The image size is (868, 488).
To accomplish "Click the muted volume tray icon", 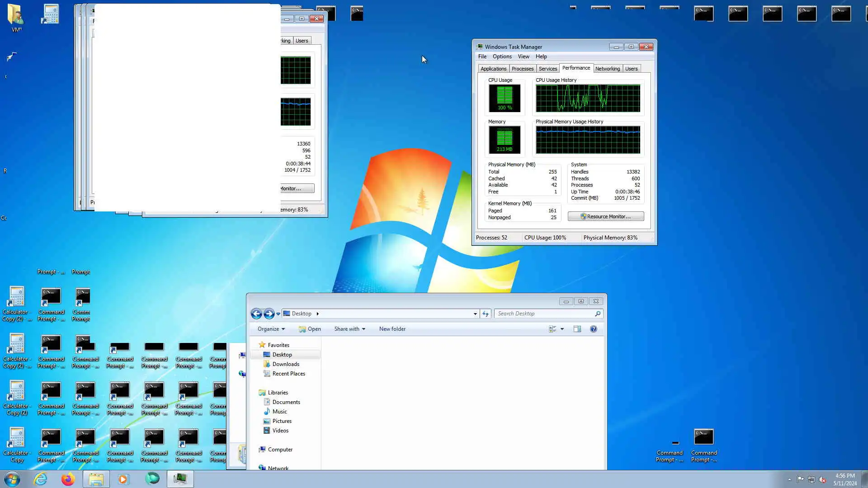I will tap(822, 479).
